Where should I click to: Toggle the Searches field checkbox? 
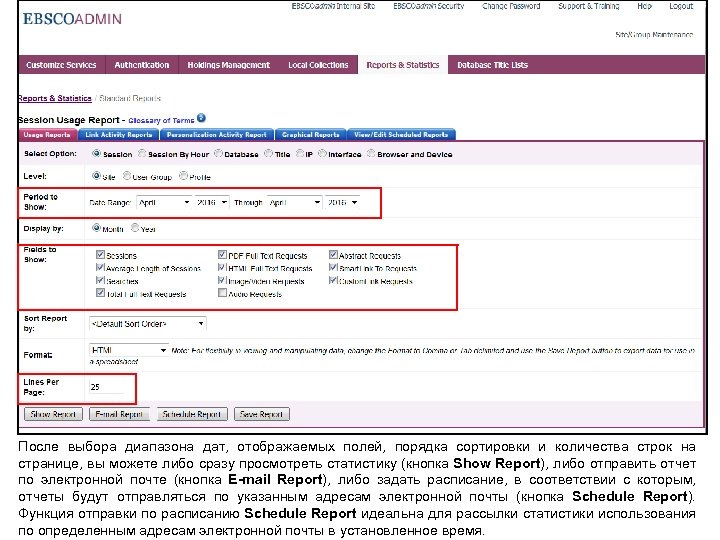[100, 280]
